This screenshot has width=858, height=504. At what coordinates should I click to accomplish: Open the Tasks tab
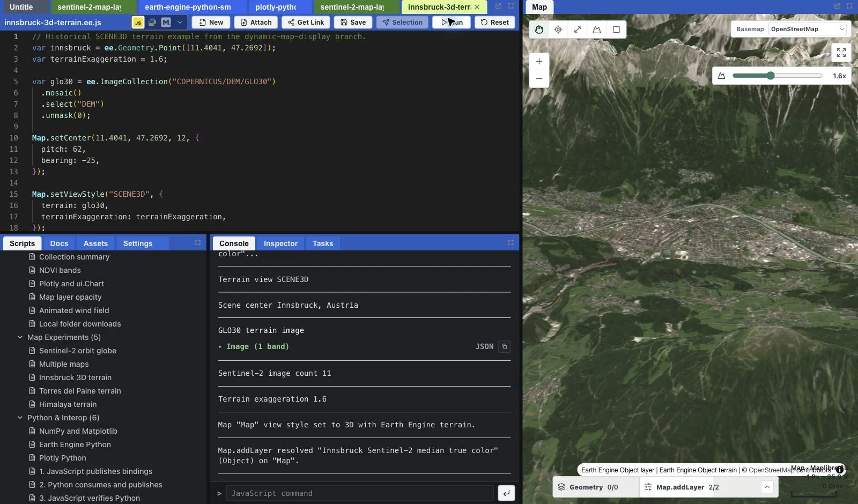click(x=323, y=243)
